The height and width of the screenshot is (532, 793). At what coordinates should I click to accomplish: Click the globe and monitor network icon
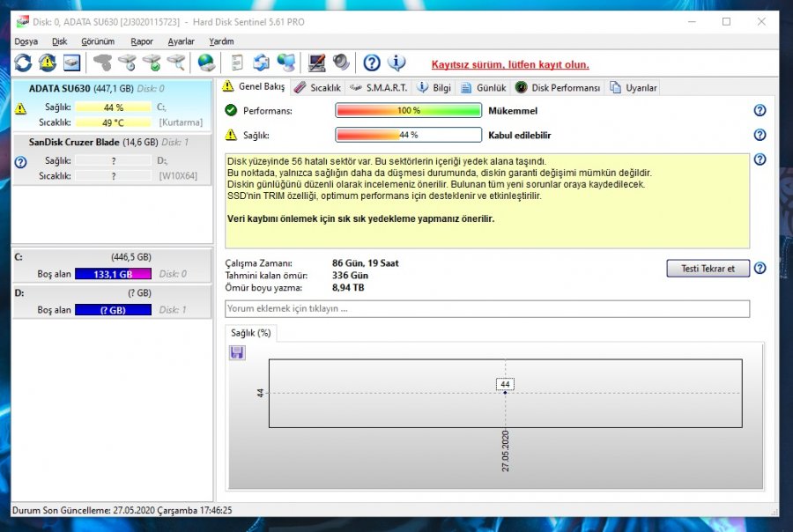click(x=286, y=63)
